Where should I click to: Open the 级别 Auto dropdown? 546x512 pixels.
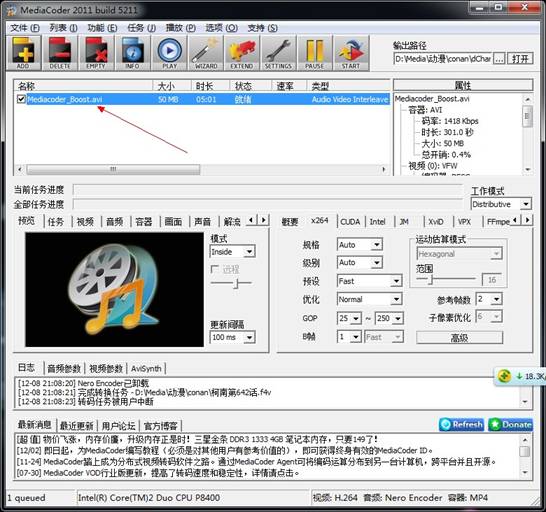point(376,263)
